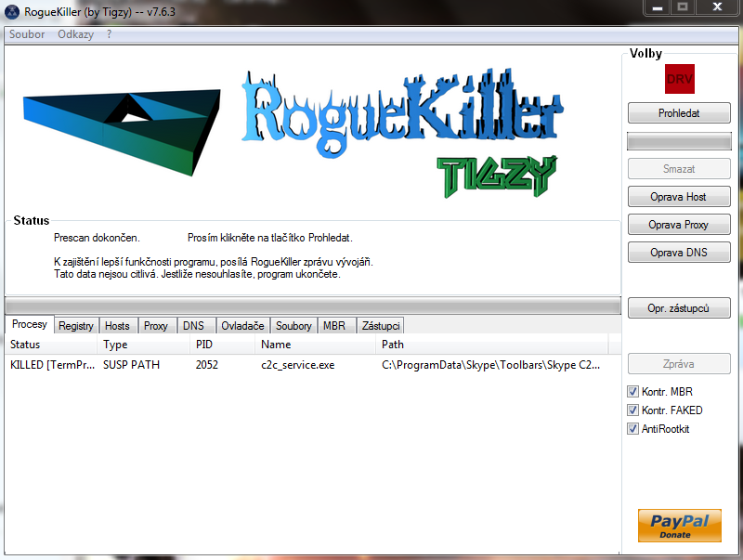Sort by the Path column header

[492, 345]
